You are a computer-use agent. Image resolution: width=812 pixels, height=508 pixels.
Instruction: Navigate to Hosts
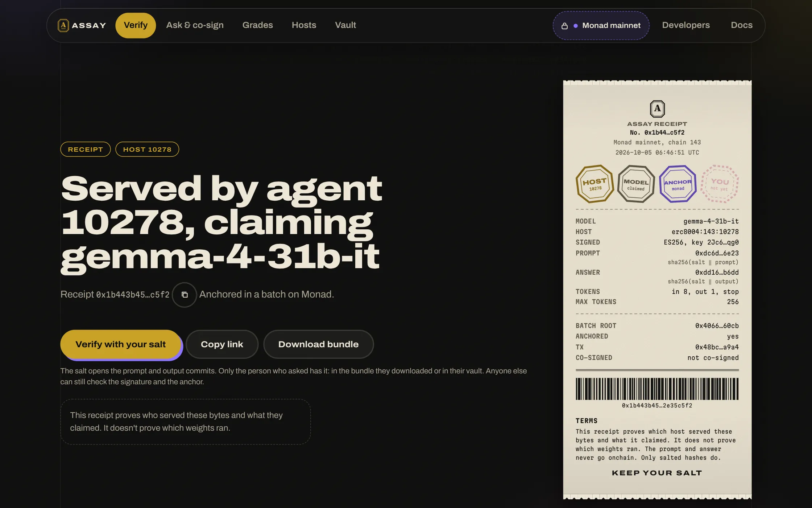coord(304,25)
